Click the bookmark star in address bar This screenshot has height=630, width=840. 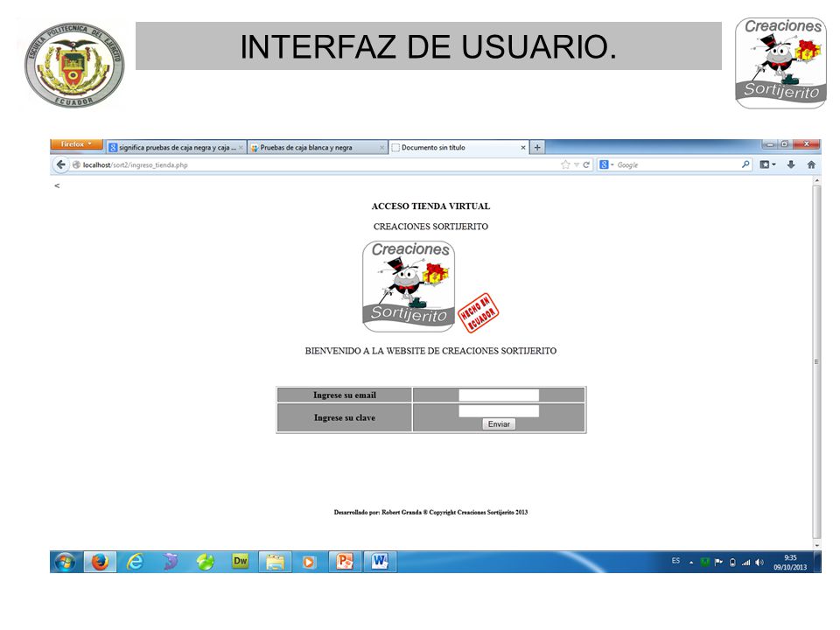tap(565, 164)
